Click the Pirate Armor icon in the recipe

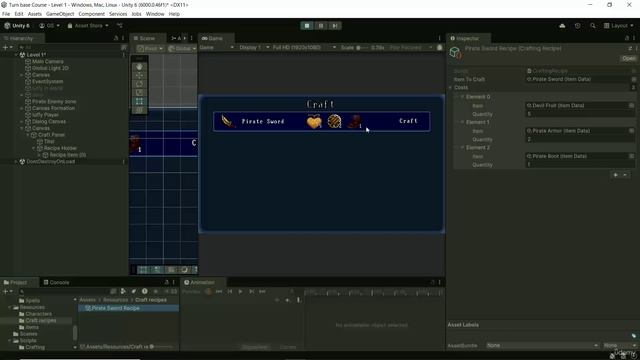click(334, 121)
